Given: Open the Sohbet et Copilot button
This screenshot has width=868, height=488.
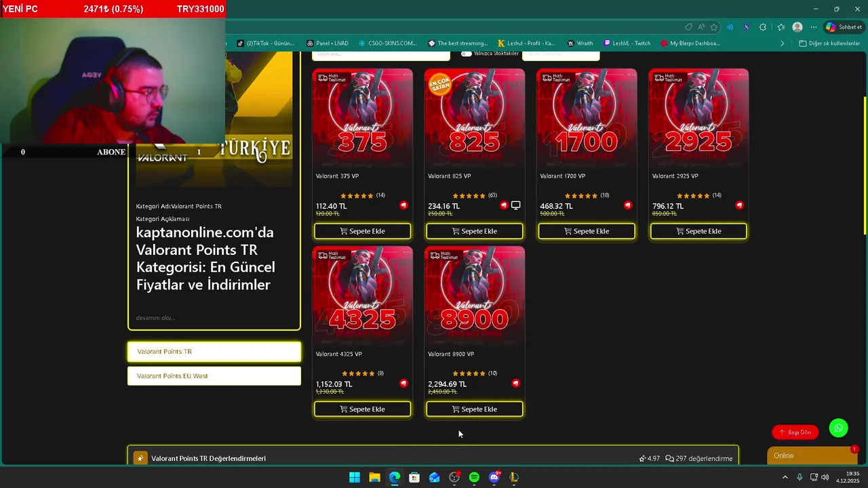Looking at the screenshot, I should 844,27.
